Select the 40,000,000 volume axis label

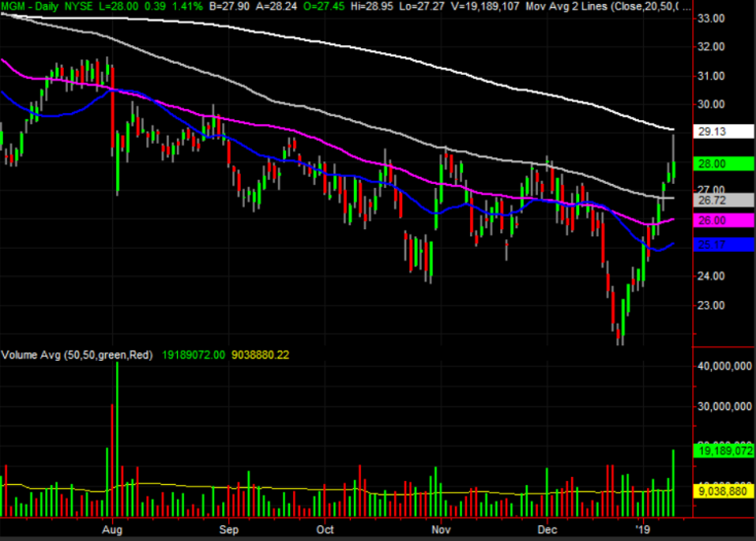(725, 366)
